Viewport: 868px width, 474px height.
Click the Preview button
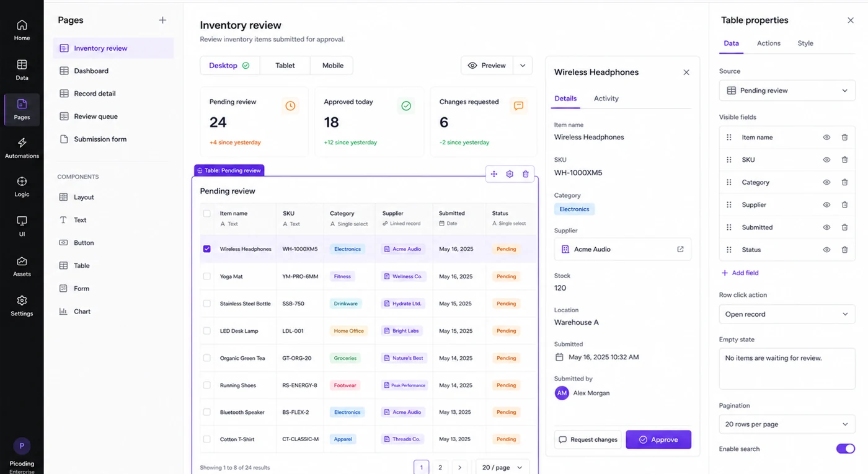click(x=487, y=66)
